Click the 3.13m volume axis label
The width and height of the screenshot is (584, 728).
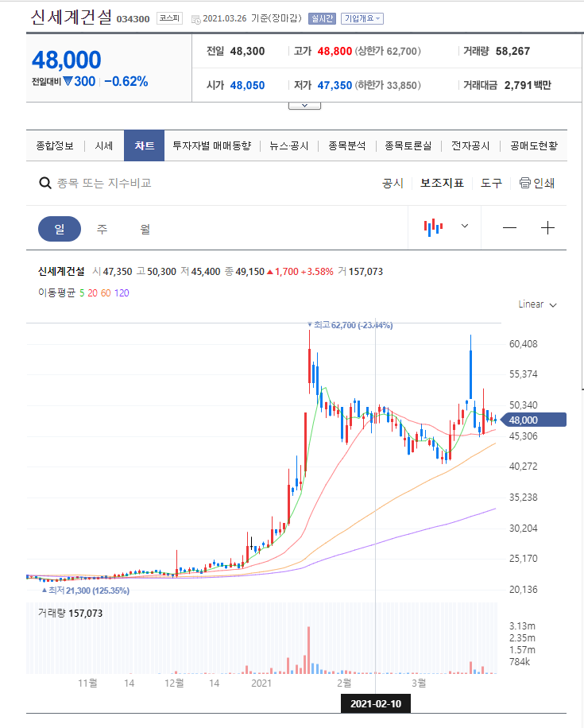[522, 626]
